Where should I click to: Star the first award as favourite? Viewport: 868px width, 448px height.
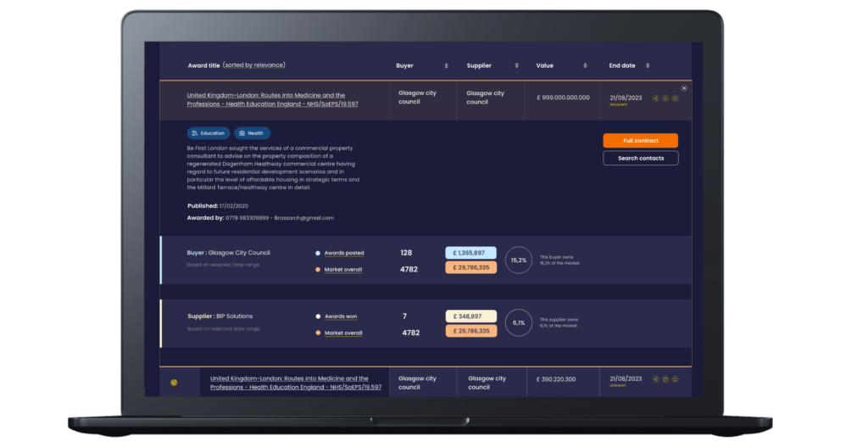tap(676, 98)
